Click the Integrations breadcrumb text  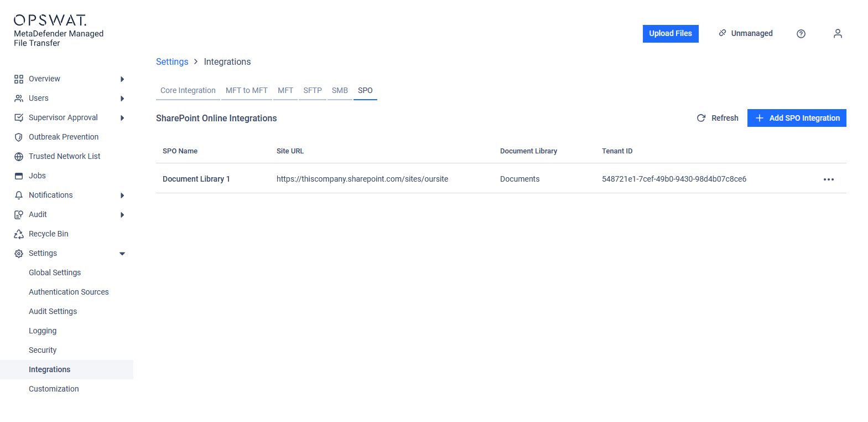[x=227, y=62]
